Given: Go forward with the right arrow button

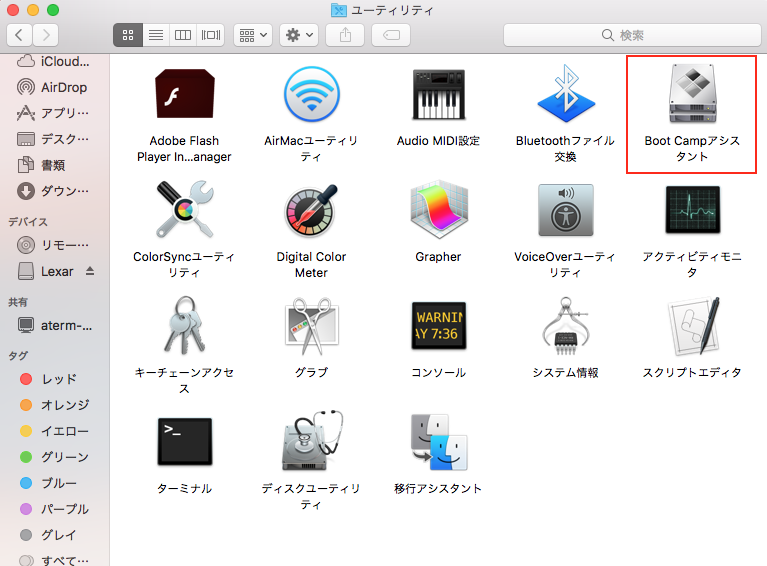Looking at the screenshot, I should 46,35.
